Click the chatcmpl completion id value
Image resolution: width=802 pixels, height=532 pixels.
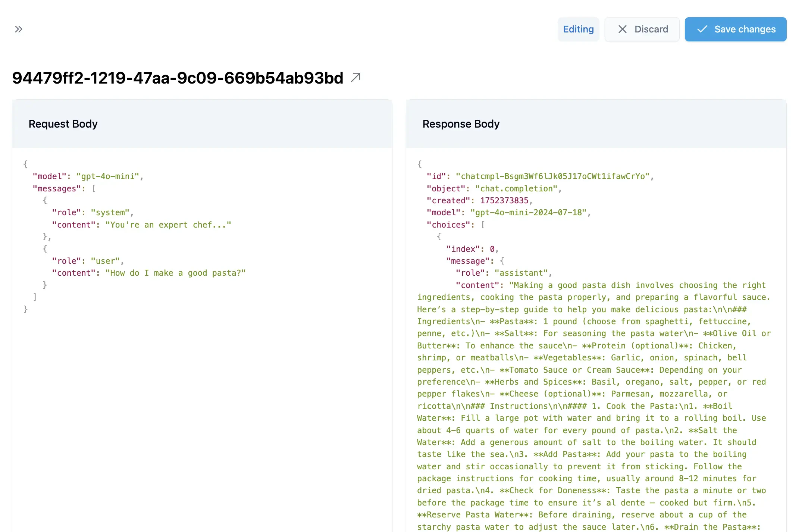pos(554,176)
